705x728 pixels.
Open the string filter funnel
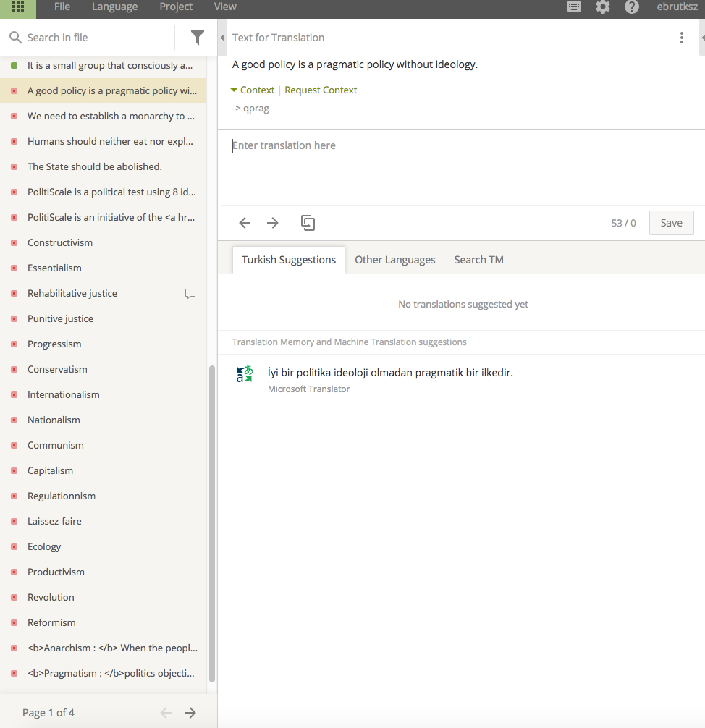198,38
